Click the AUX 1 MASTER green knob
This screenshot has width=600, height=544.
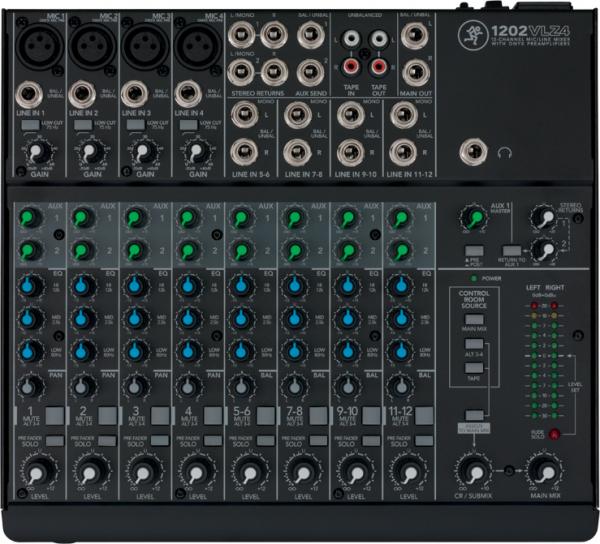pyautogui.click(x=470, y=219)
